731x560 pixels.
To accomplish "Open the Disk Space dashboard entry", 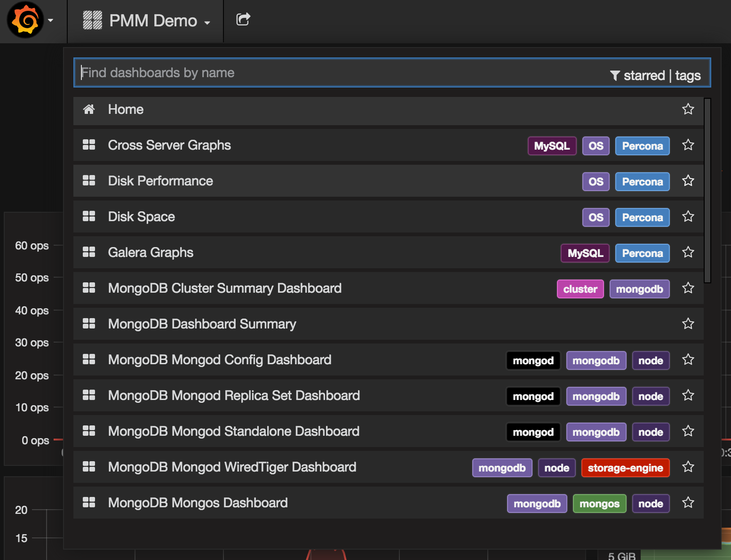I will click(x=141, y=216).
